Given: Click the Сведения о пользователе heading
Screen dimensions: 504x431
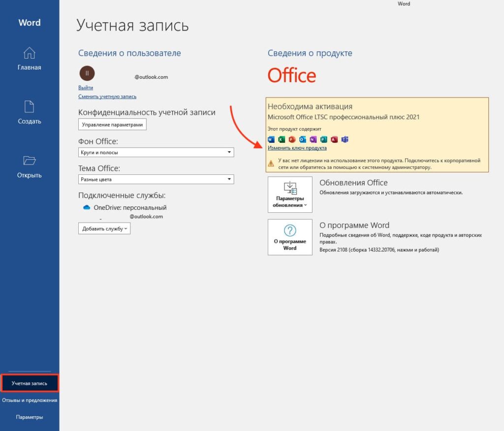Looking at the screenshot, I should coord(129,53).
